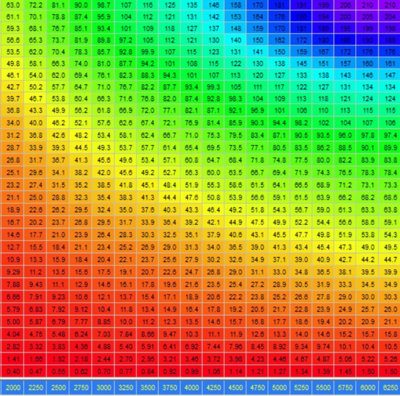Select the 3000 RPM column header
Screen dimensions: 400x396
point(104,387)
